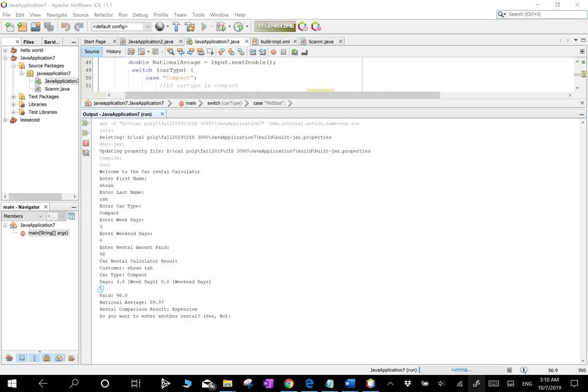Toggle the Navigator view icon beside Members
Viewport: 588px width, 392px height.
click(x=71, y=216)
